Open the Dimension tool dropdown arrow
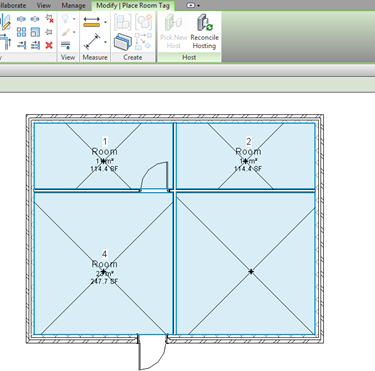The image size is (375, 371). (105, 42)
